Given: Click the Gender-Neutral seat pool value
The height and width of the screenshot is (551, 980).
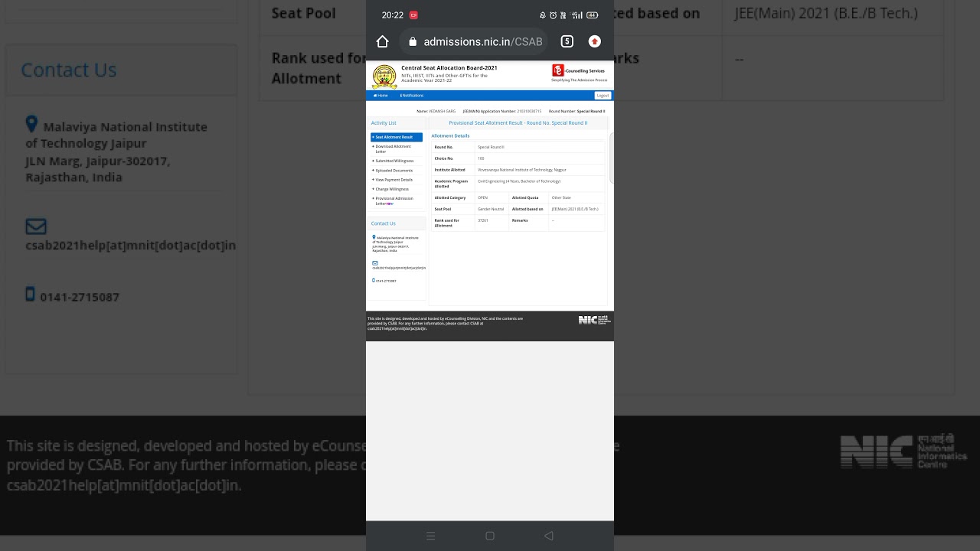Looking at the screenshot, I should [492, 209].
